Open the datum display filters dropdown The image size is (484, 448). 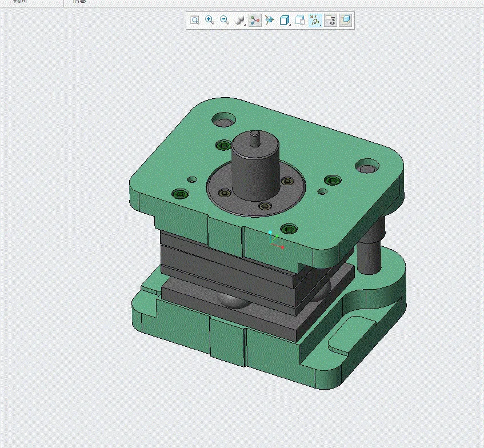(x=315, y=21)
